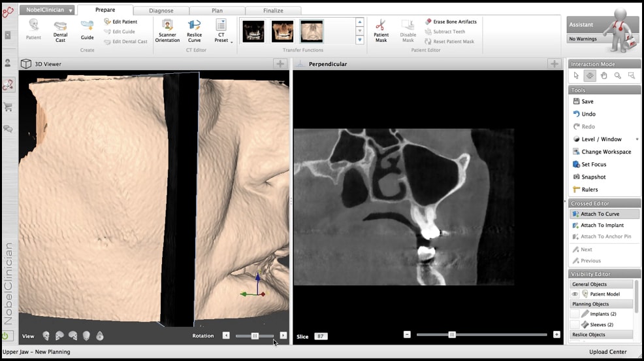Choose Edit Patient option
Viewport: 644px width, 361px height.
[x=121, y=22]
